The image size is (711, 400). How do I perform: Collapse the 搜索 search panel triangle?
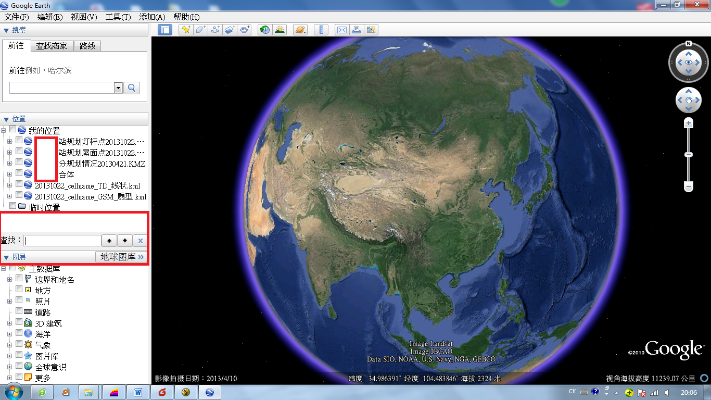coord(6,30)
